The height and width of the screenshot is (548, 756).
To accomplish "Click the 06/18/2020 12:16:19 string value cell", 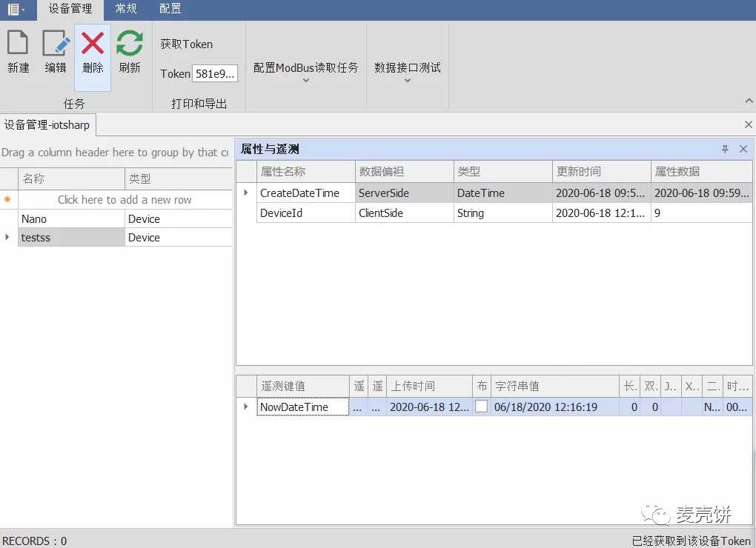I will (555, 407).
